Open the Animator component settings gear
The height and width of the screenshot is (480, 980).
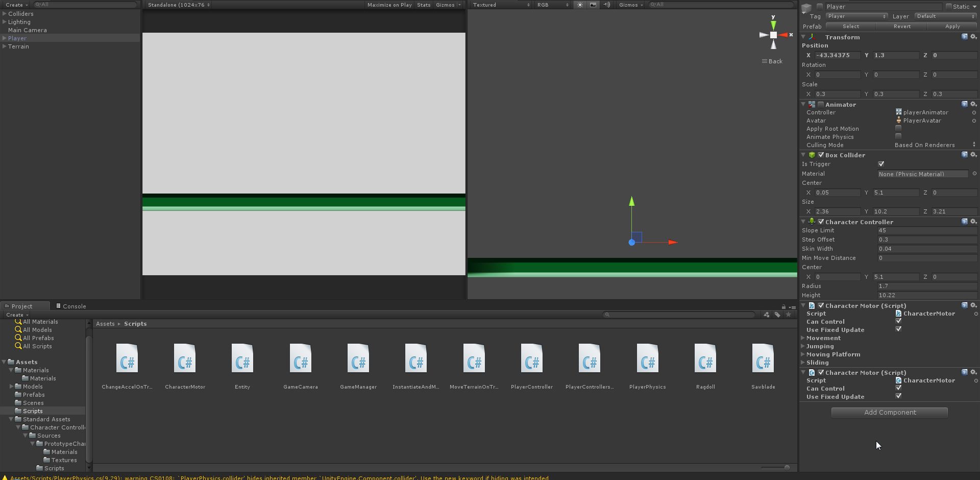click(x=973, y=104)
